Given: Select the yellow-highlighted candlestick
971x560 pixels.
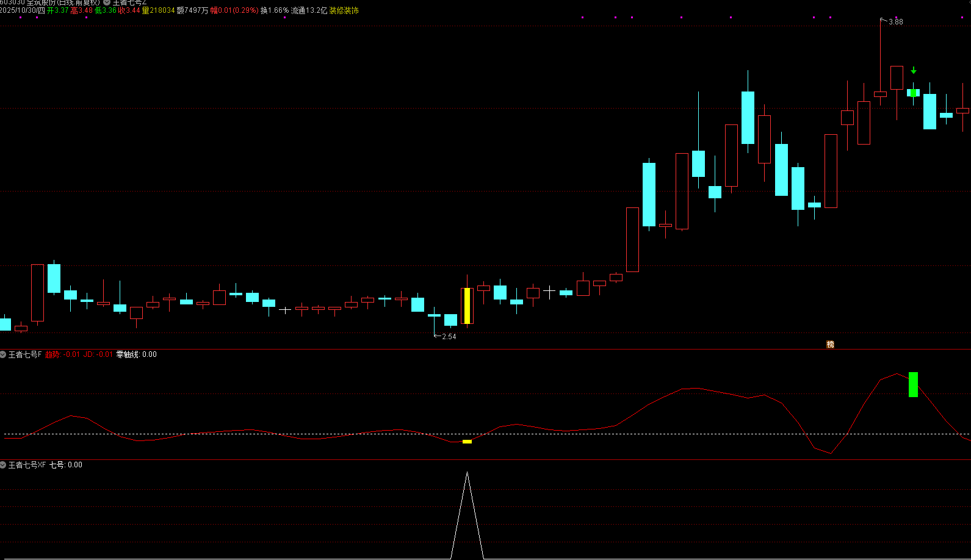Looking at the screenshot, I should 467,306.
